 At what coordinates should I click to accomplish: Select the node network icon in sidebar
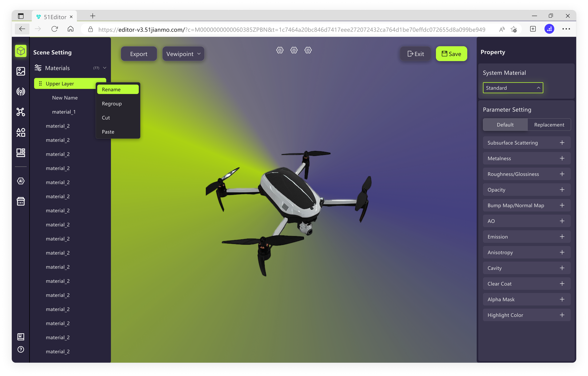pyautogui.click(x=21, y=112)
